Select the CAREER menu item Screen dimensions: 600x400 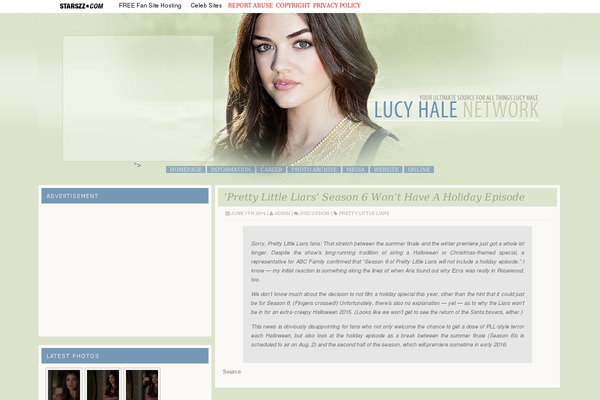tap(271, 170)
